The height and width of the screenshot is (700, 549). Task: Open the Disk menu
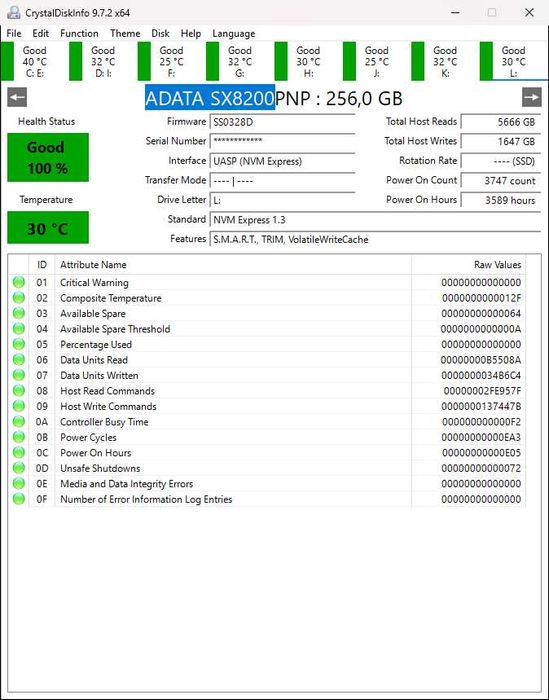click(160, 33)
